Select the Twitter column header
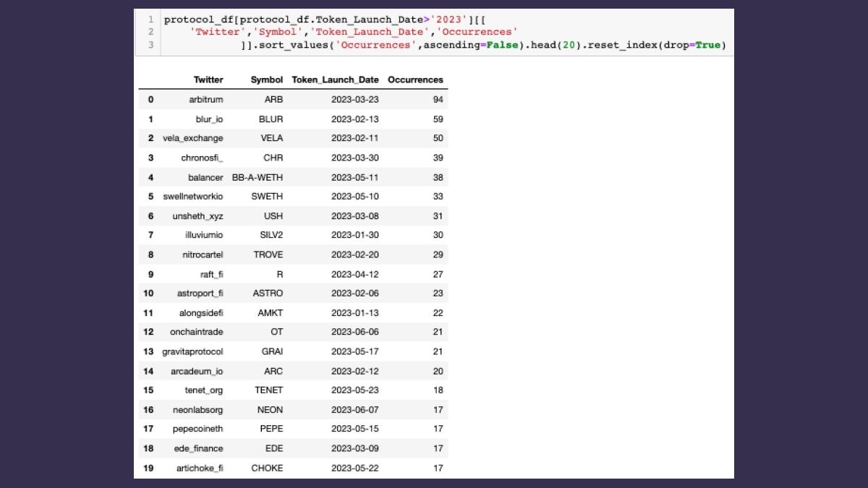 tap(208, 80)
